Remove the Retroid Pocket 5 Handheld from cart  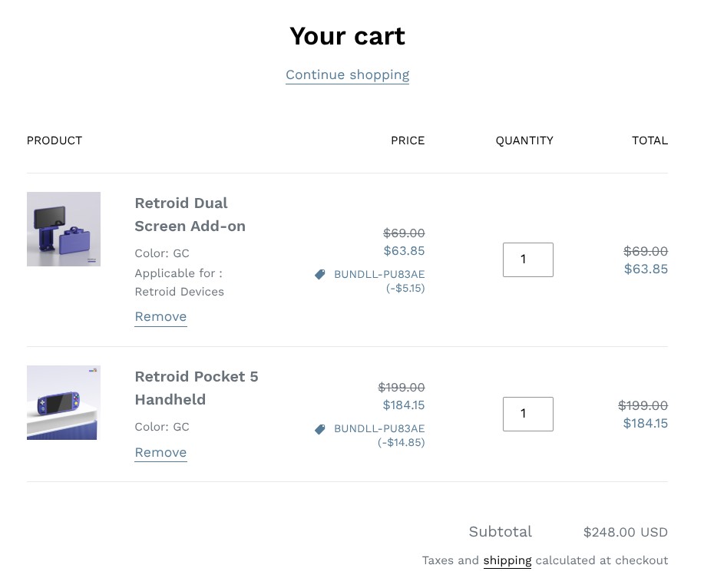pyautogui.click(x=160, y=452)
